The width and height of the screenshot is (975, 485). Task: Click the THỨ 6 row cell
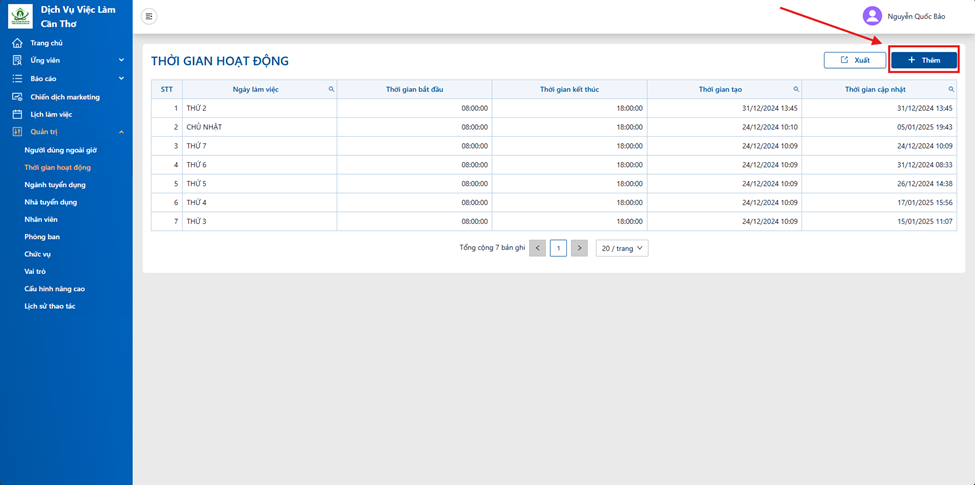260,165
